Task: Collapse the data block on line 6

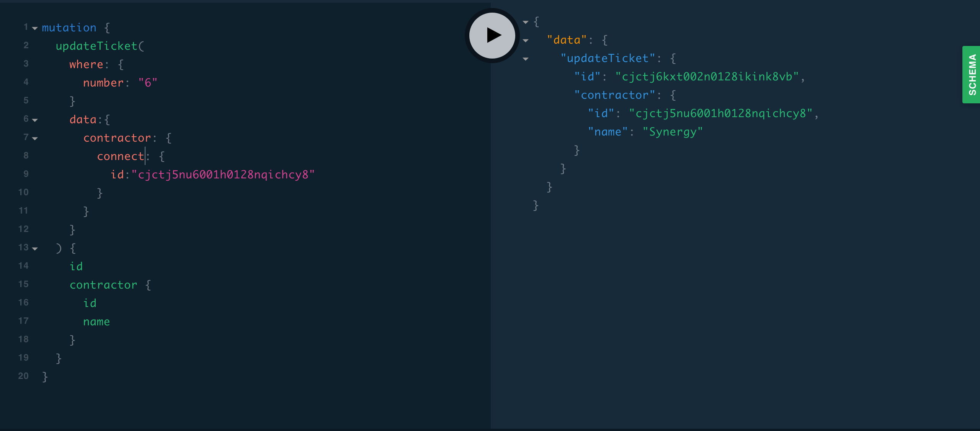Action: pyautogui.click(x=35, y=120)
